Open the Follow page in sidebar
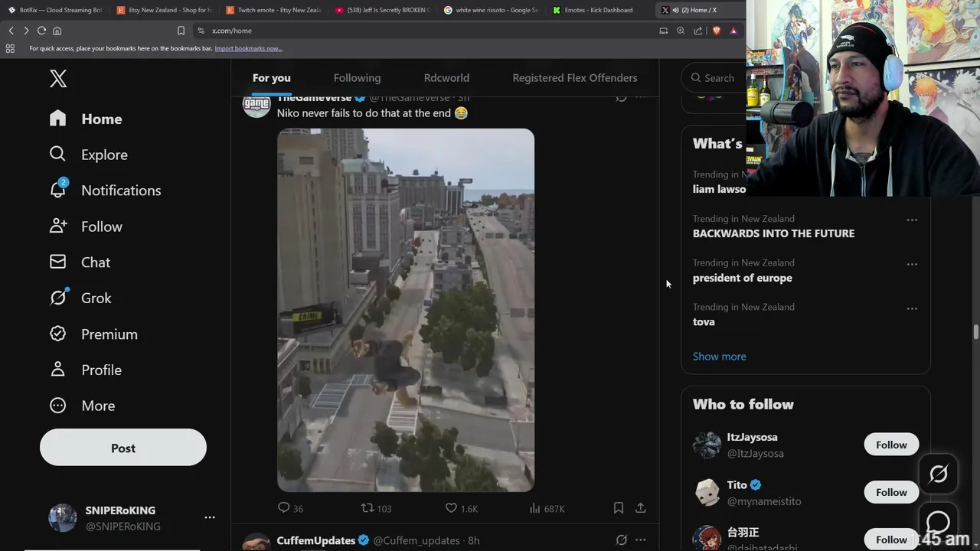 (86, 227)
